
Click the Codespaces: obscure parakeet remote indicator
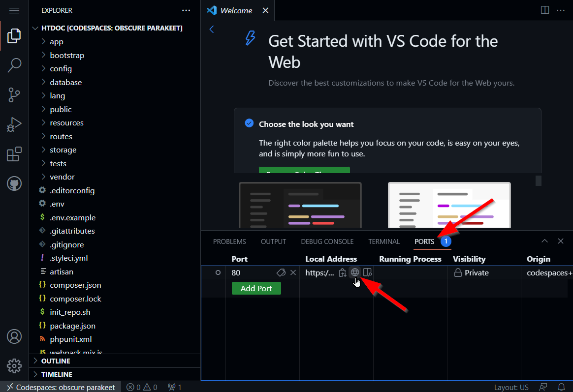tap(61, 387)
